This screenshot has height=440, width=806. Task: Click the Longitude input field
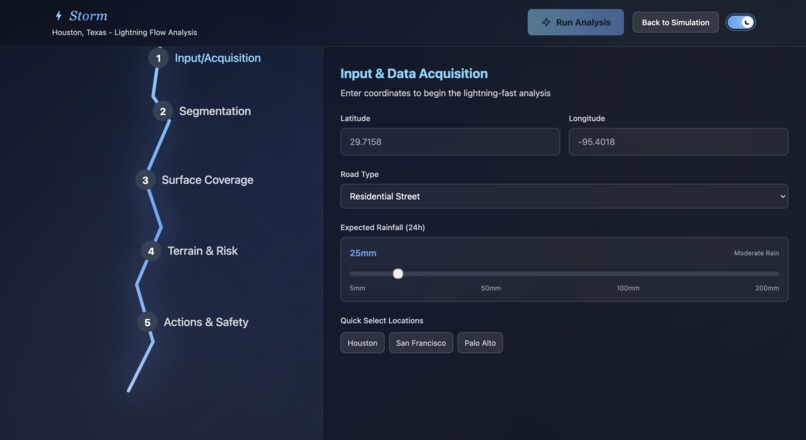(678, 142)
